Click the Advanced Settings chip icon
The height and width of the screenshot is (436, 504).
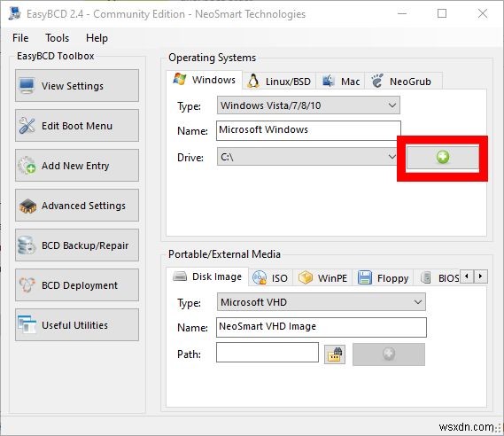[27, 206]
